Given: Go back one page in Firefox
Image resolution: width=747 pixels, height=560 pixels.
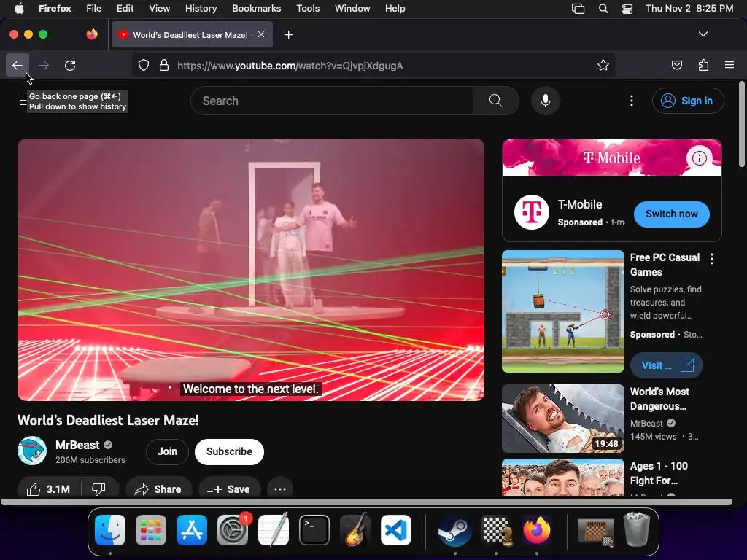Looking at the screenshot, I should (18, 65).
